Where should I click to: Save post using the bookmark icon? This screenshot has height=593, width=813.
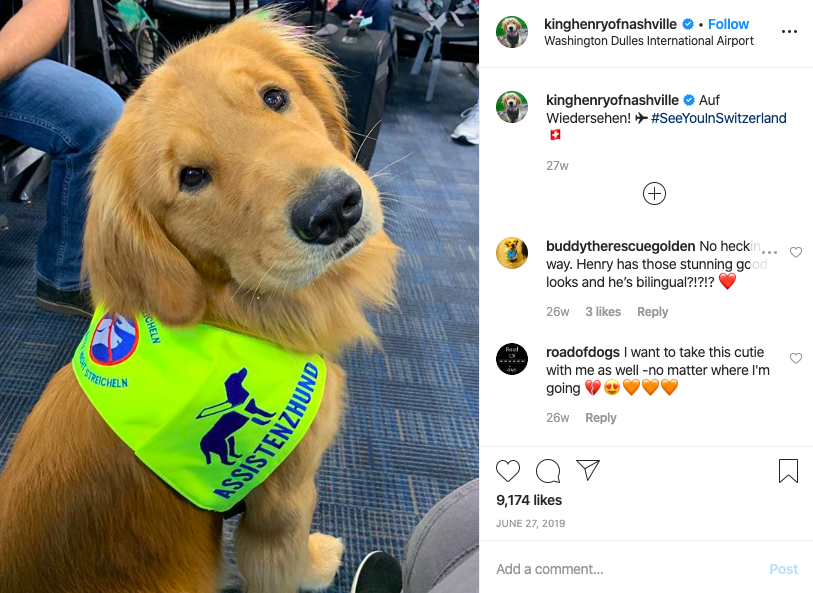788,471
